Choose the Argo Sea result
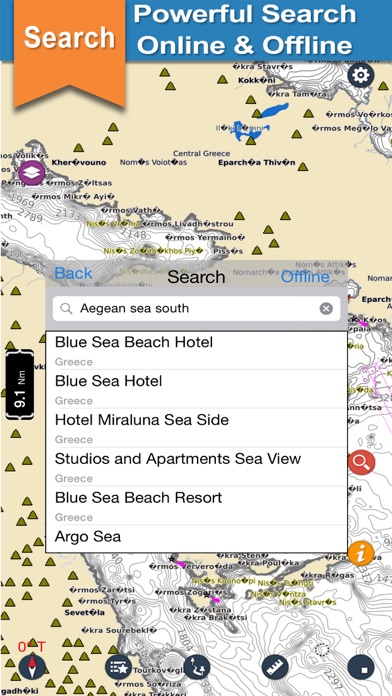This screenshot has height=696, width=392. [x=197, y=538]
